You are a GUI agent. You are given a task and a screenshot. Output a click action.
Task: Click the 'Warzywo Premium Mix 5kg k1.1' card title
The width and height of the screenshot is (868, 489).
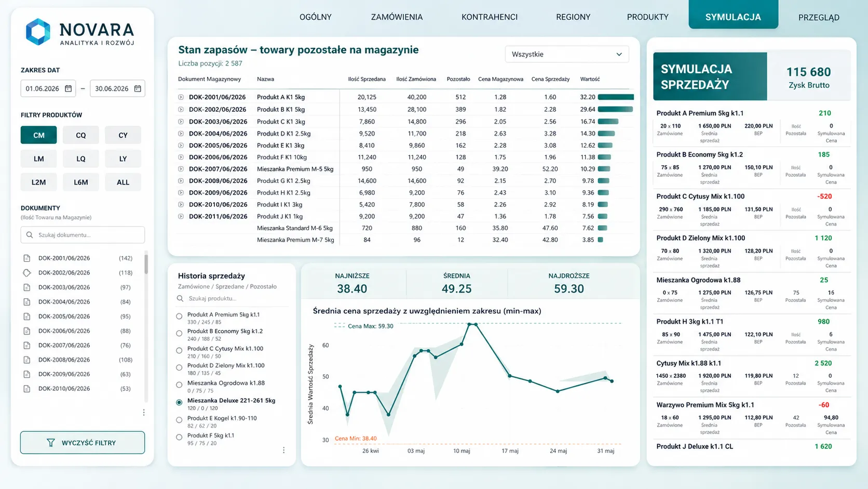point(705,405)
